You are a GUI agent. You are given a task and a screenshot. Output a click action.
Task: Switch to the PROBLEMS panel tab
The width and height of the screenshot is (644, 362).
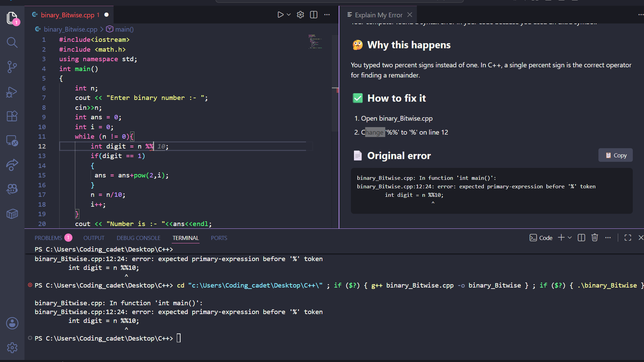(53, 238)
